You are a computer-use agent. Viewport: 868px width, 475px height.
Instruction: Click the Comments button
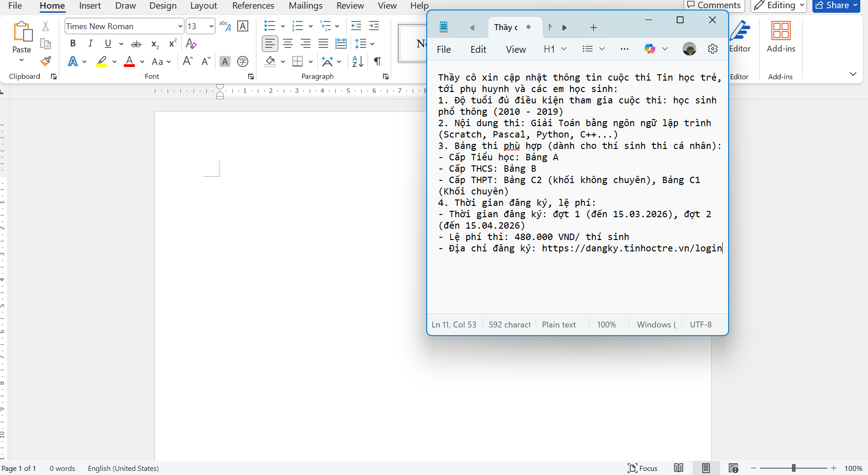pyautogui.click(x=714, y=5)
